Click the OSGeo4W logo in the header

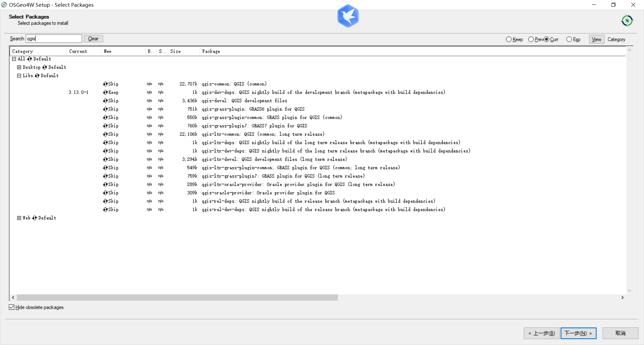click(627, 21)
